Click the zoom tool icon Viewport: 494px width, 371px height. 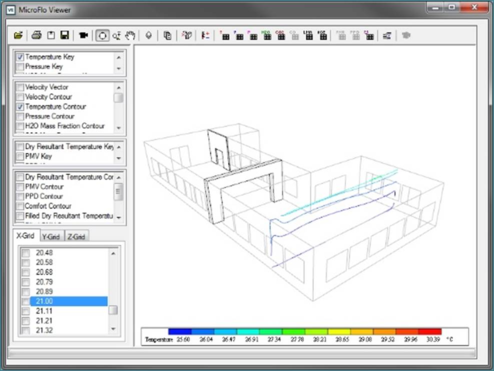pyautogui.click(x=117, y=35)
